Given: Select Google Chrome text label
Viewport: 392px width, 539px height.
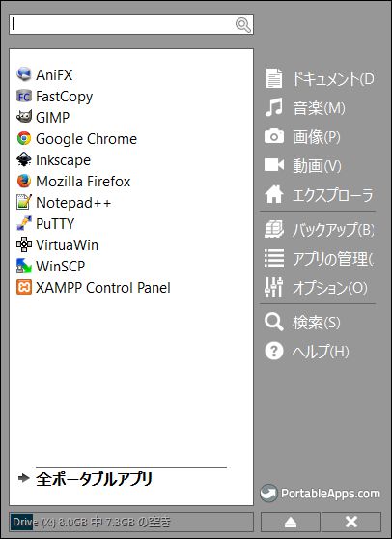Looking at the screenshot, I should click(86, 139).
